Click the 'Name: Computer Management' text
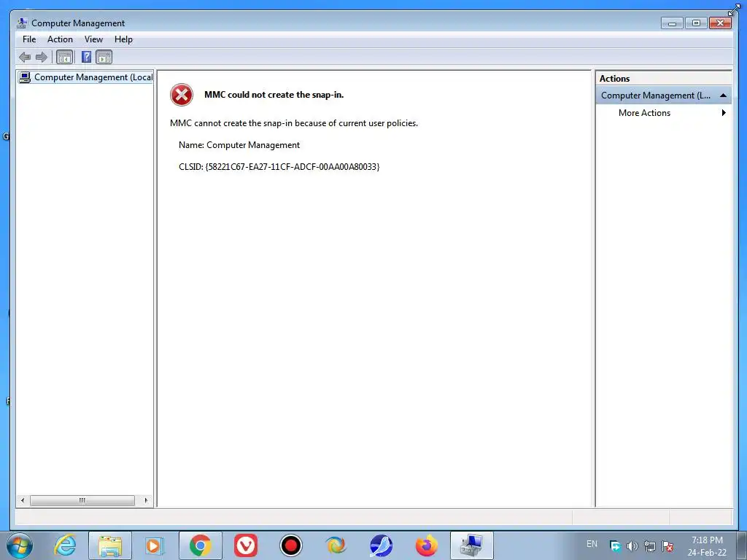 coord(239,145)
